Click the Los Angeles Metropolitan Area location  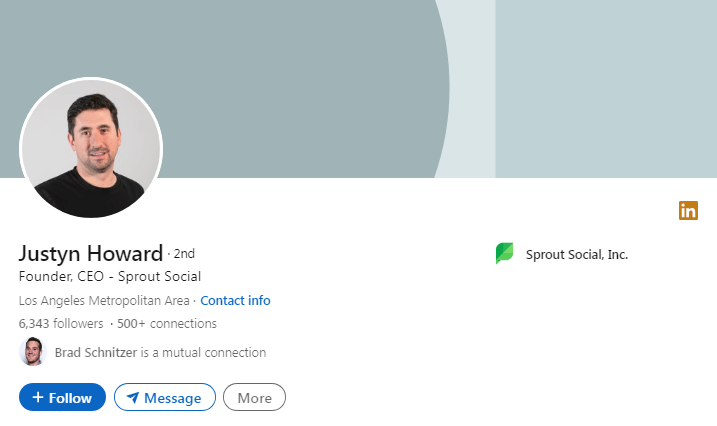click(104, 300)
